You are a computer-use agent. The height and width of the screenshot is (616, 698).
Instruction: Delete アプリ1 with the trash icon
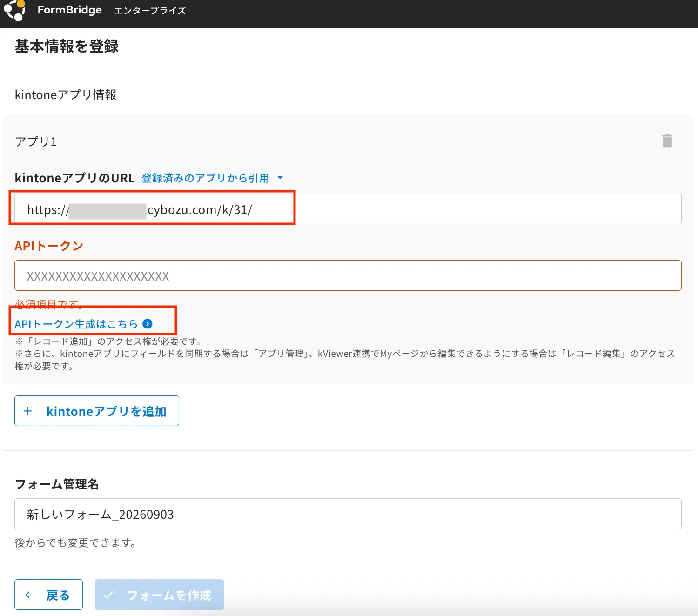click(667, 141)
